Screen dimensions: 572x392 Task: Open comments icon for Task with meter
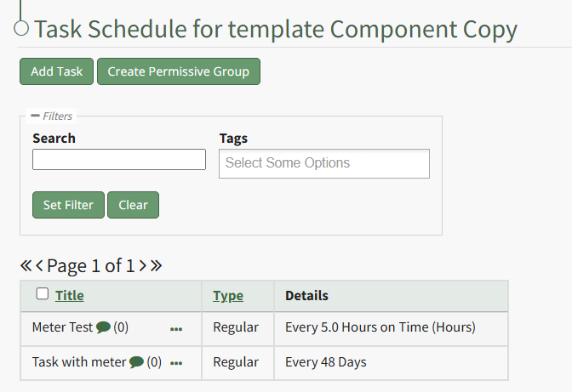[x=136, y=362]
